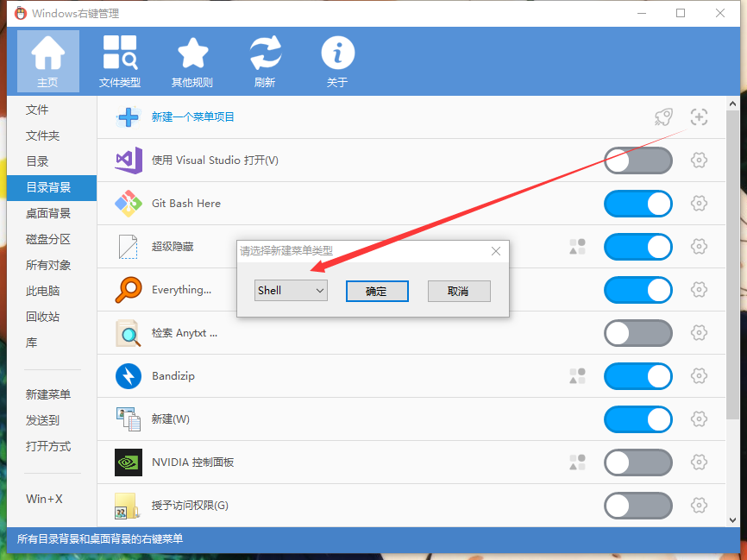Click the rocket icon above the list
This screenshot has width=747, height=560.
pos(662,117)
